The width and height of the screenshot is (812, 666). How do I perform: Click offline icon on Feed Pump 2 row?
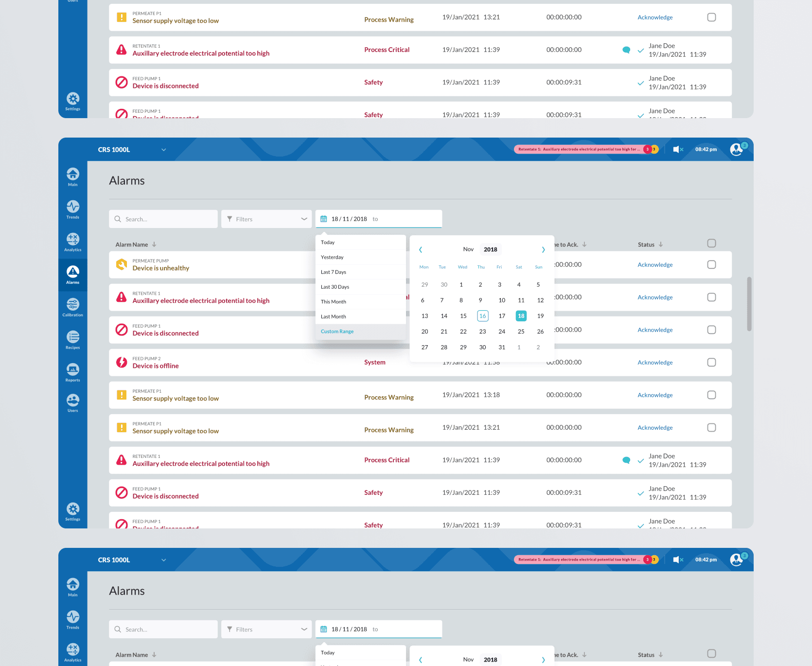[122, 362]
